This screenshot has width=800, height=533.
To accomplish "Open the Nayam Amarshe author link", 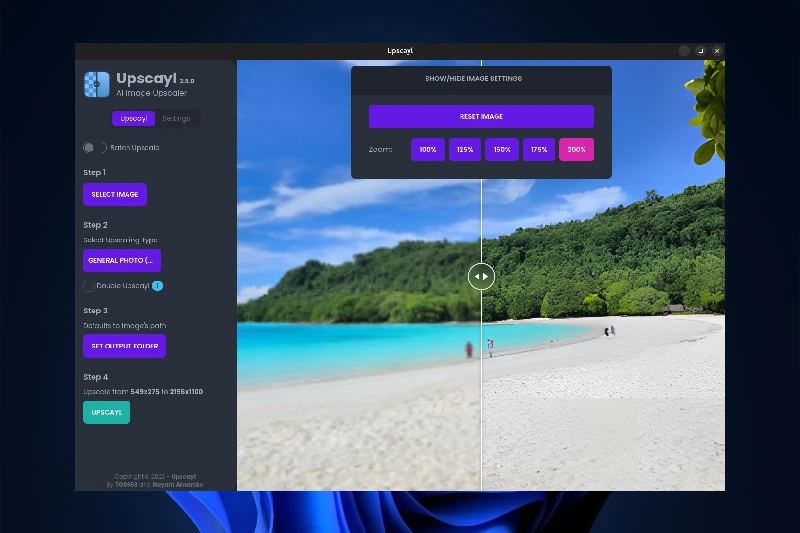I will coord(183,484).
